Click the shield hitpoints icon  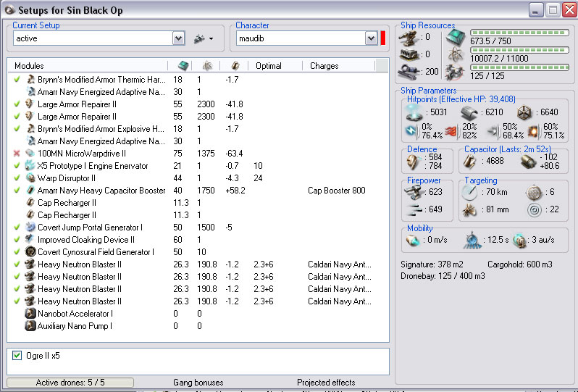[413, 113]
